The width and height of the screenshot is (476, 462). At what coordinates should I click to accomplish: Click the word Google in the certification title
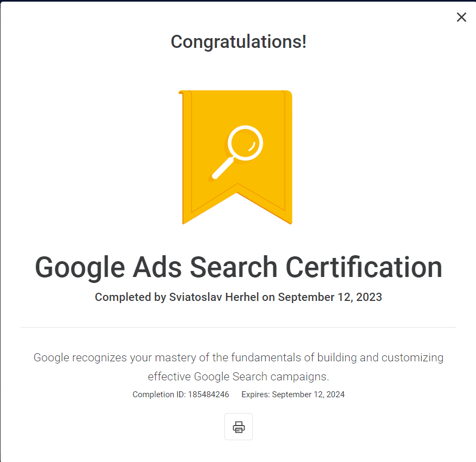coord(80,267)
